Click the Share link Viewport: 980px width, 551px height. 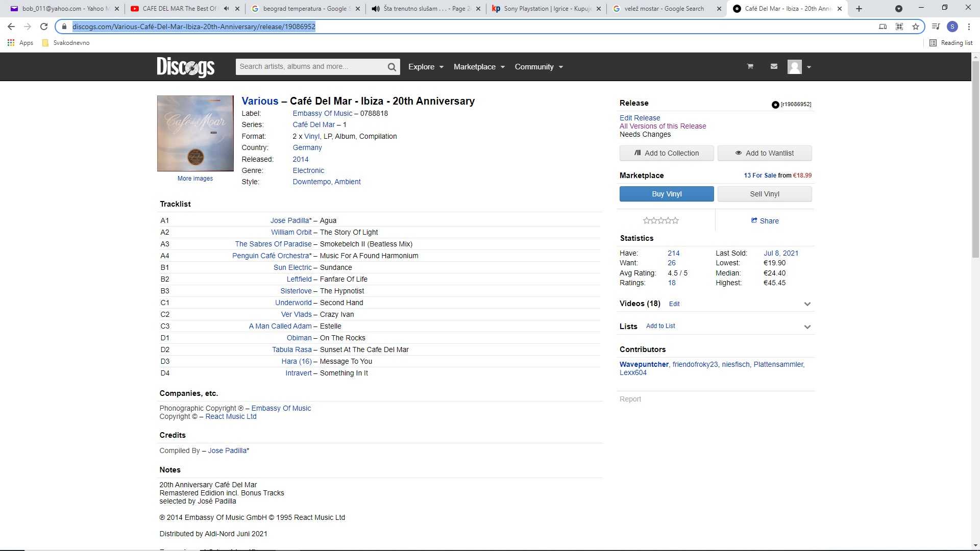[x=765, y=221]
